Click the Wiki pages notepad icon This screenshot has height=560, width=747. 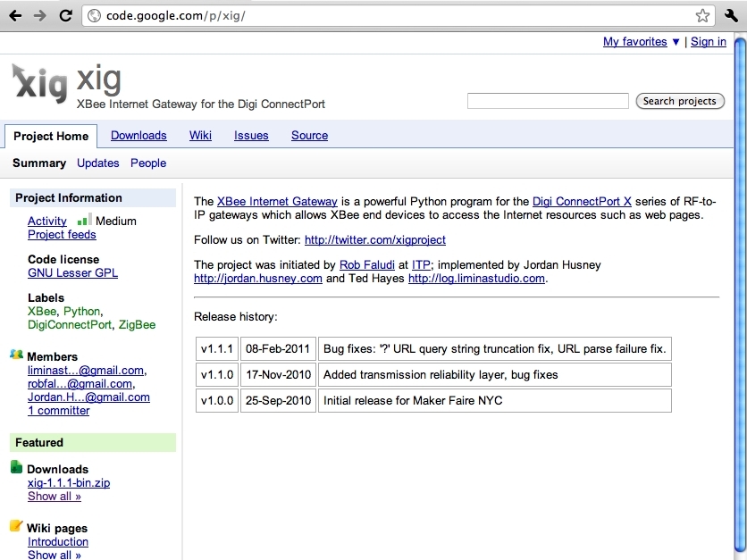pos(16,526)
